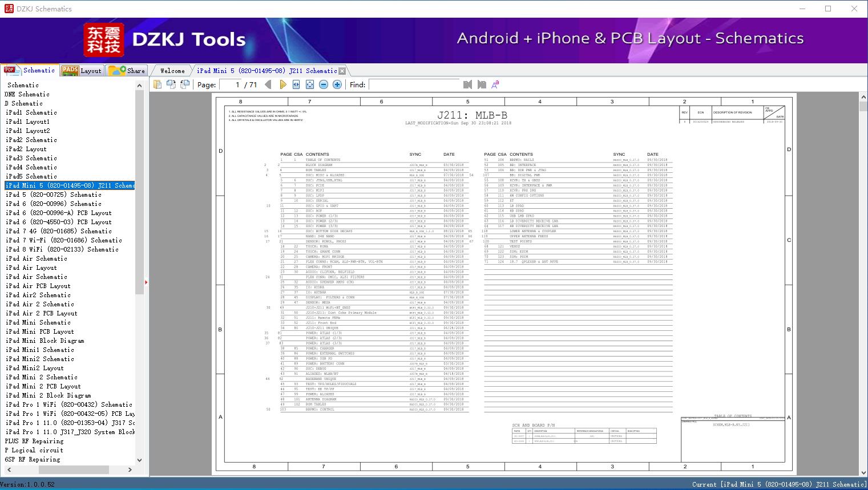Click the Find search input field

click(x=414, y=84)
